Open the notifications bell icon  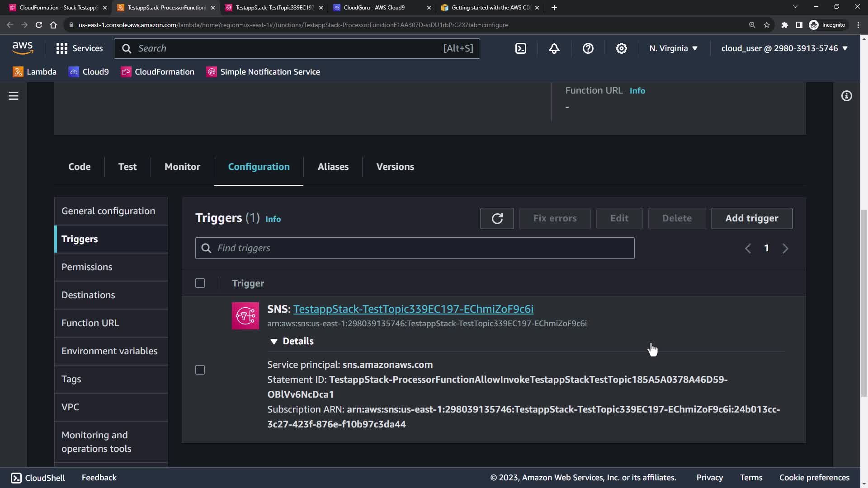[554, 48]
